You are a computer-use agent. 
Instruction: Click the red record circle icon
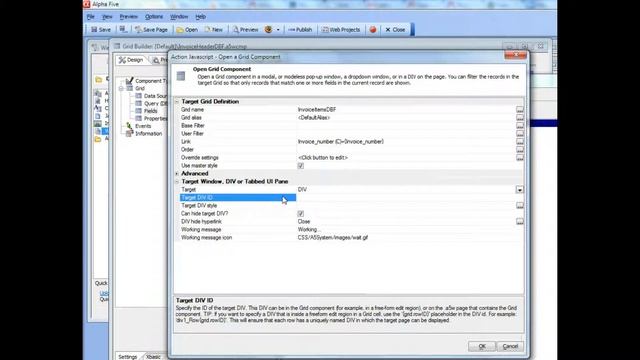coord(373,30)
